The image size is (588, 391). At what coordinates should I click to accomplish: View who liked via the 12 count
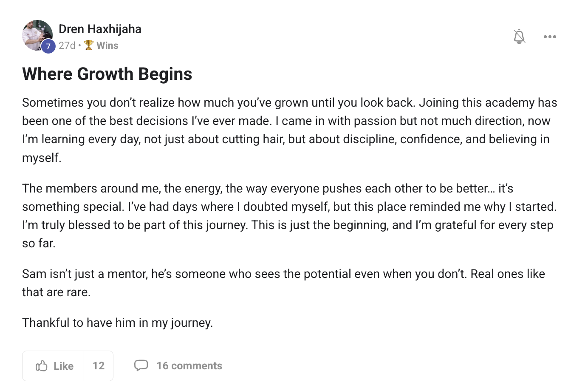click(x=99, y=366)
